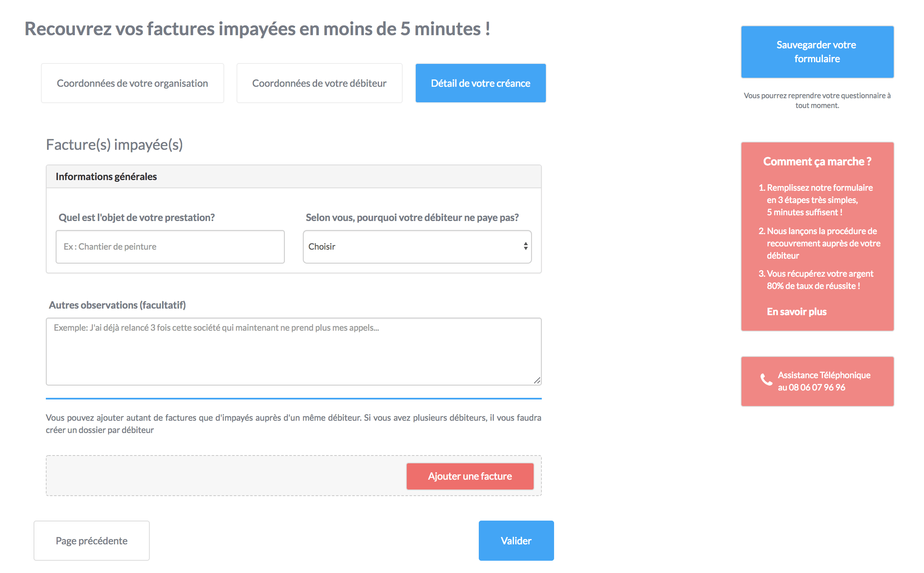The width and height of the screenshot is (924, 573).
Task: Click the Informations générales panel header
Action: (294, 176)
